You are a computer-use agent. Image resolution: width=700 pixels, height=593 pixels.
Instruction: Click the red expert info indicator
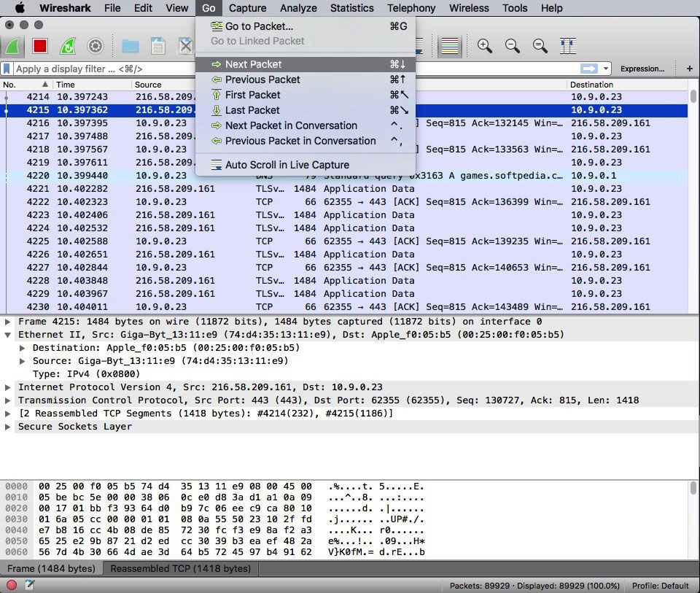12,585
